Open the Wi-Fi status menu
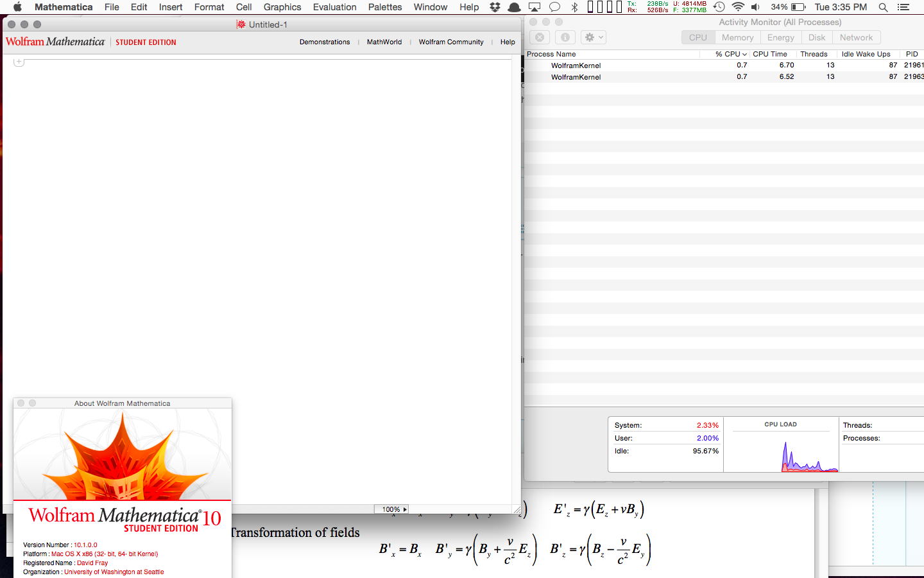Screen dimensions: 924x578 point(739,7)
